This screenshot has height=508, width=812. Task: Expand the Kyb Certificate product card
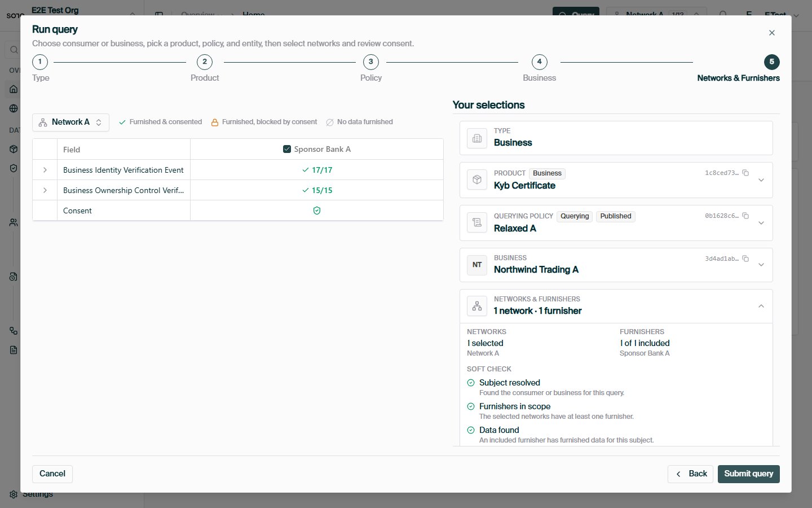click(761, 180)
